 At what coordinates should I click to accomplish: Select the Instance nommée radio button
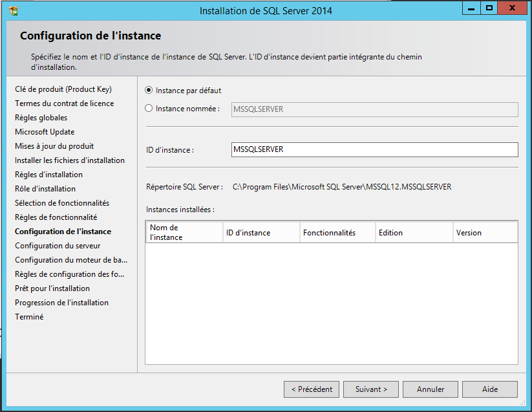pyautogui.click(x=149, y=108)
